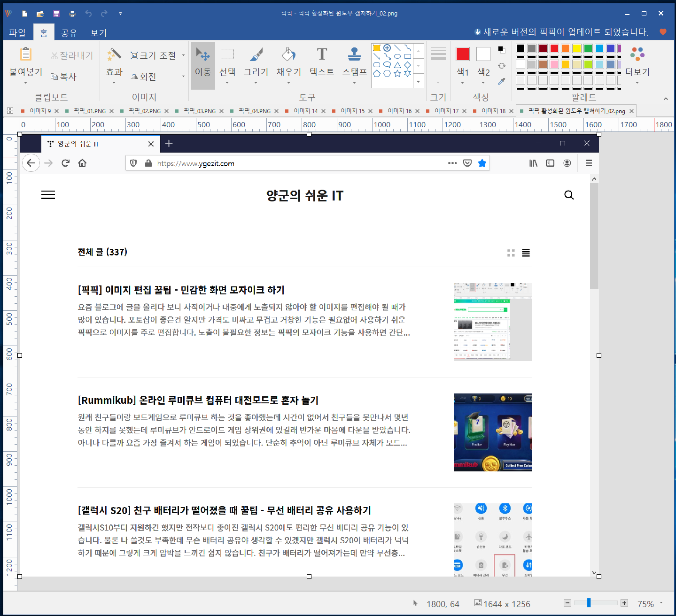This screenshot has width=676, height=616.
Task: Open the 파일 (File) menu tab
Action: pyautogui.click(x=17, y=32)
